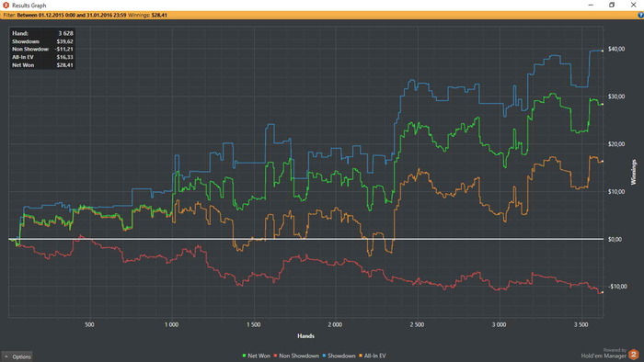644x362 pixels.
Task: Close the Results Graph window
Action: (633, 5)
